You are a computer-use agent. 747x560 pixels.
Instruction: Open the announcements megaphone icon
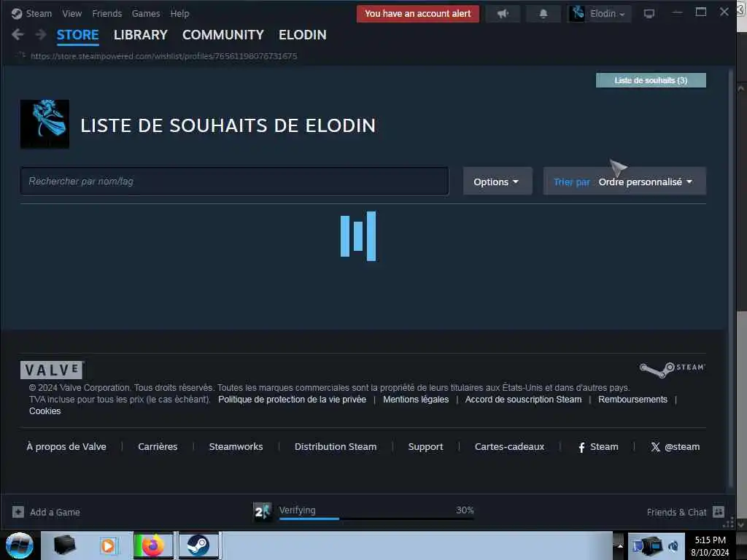pos(503,14)
